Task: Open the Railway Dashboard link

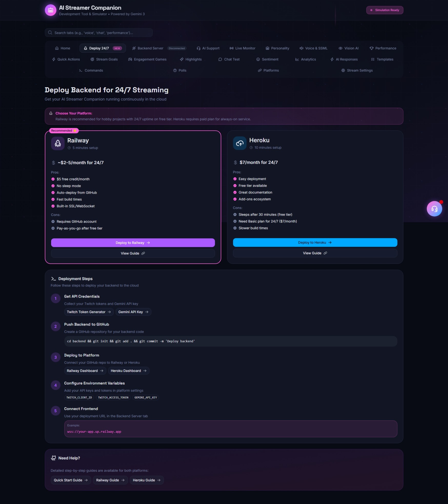Action: tap(85, 371)
